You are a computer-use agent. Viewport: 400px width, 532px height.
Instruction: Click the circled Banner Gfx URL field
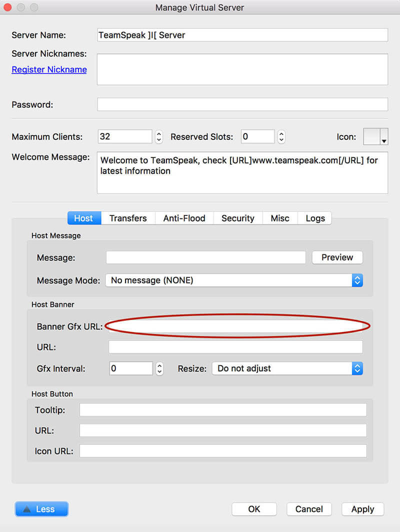[235, 325]
